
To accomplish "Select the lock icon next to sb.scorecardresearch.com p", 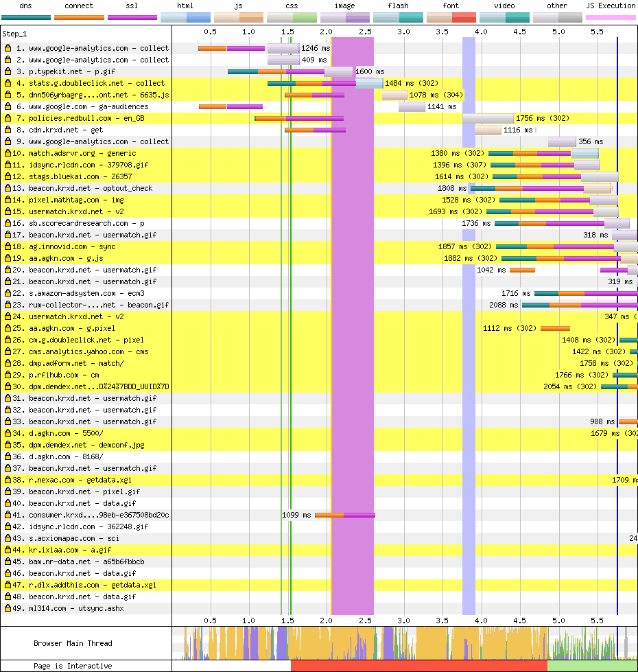I will (8, 223).
